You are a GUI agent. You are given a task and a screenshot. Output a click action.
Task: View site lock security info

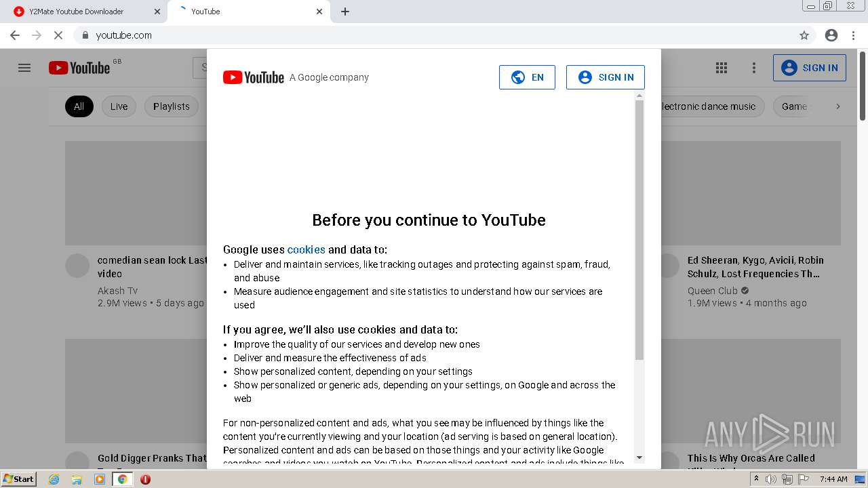85,35
